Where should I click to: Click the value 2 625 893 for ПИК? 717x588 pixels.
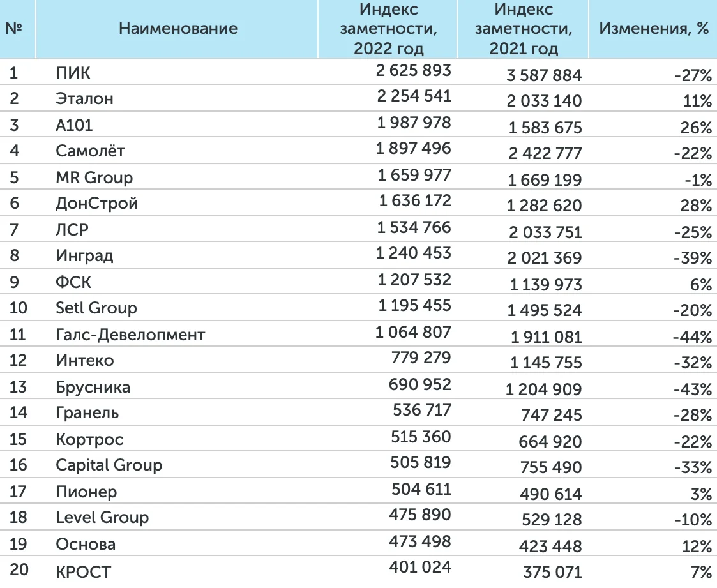point(414,70)
